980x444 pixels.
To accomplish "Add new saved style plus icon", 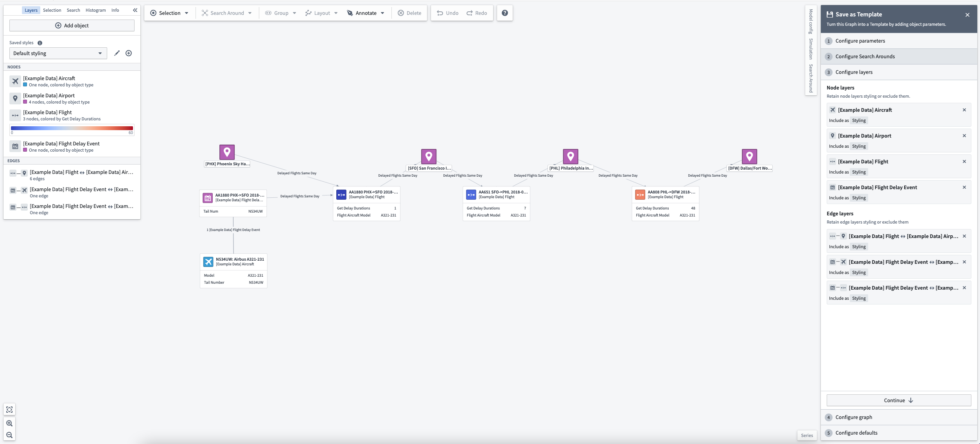I will [x=129, y=53].
